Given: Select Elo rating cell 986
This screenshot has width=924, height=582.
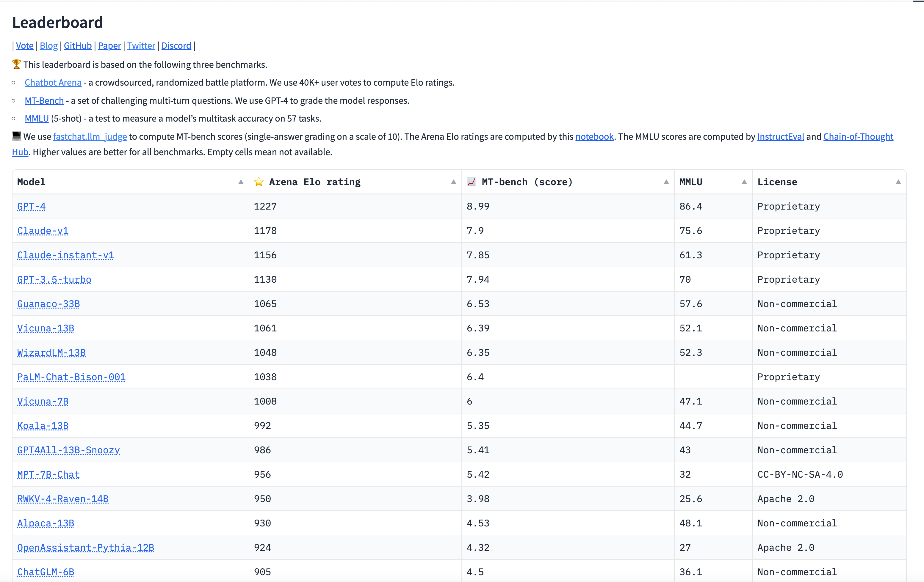Looking at the screenshot, I should coord(355,450).
